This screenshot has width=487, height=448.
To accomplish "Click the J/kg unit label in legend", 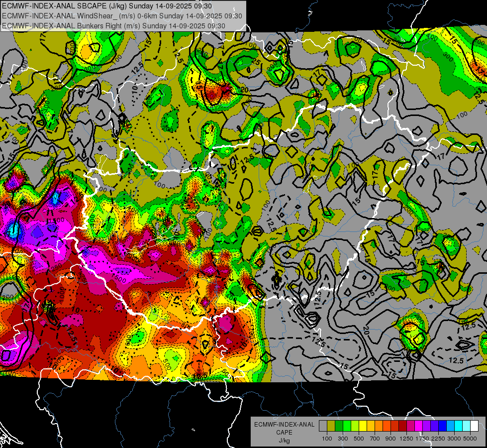I will [x=284, y=440].
